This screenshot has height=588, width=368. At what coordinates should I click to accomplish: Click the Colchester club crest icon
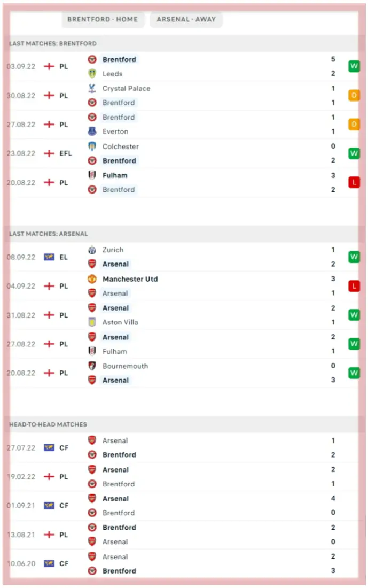point(92,146)
